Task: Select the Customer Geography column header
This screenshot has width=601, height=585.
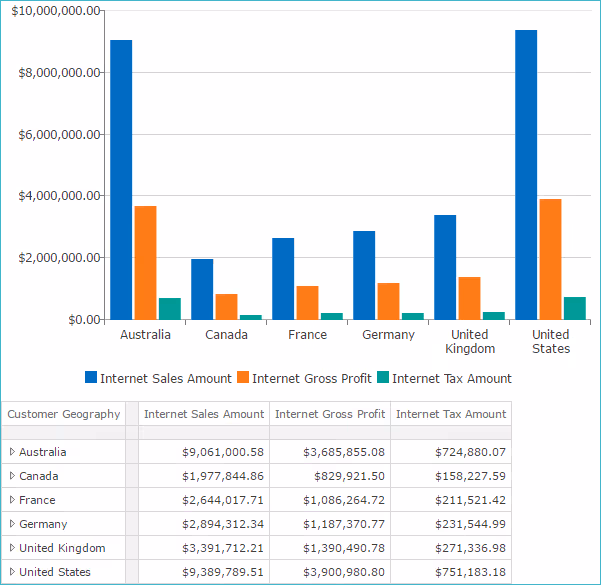Action: click(x=63, y=414)
